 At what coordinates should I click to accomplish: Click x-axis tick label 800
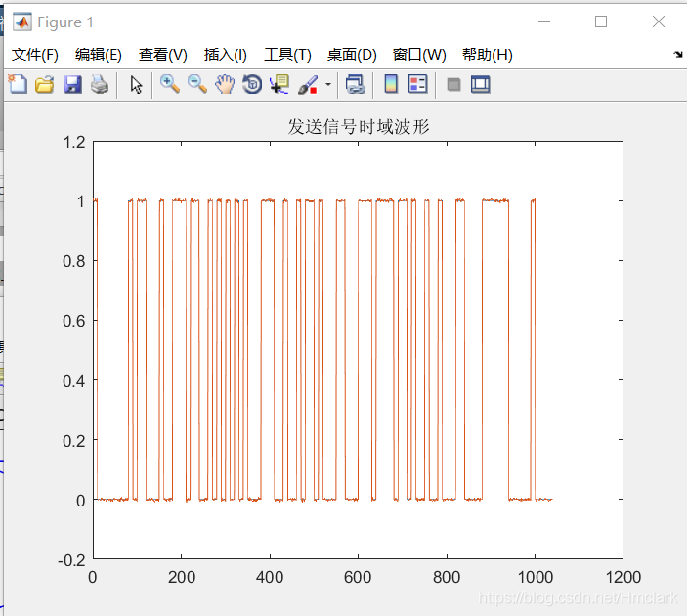[x=447, y=577]
